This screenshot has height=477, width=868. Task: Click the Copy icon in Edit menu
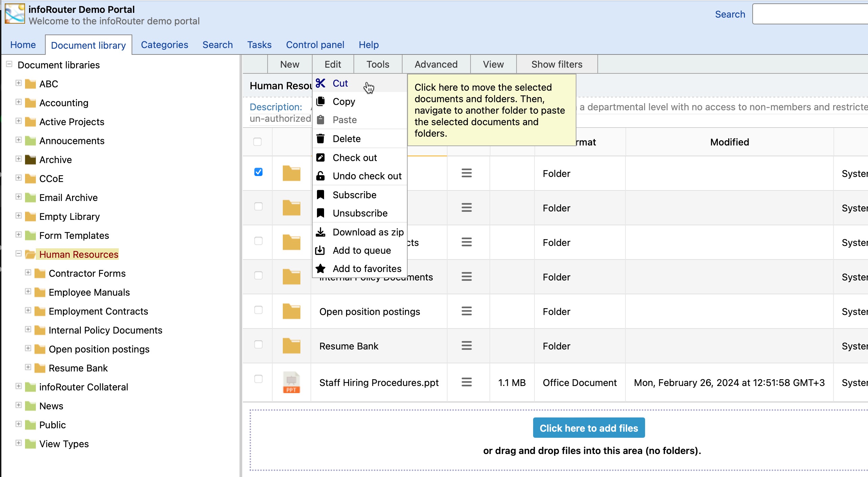click(320, 101)
